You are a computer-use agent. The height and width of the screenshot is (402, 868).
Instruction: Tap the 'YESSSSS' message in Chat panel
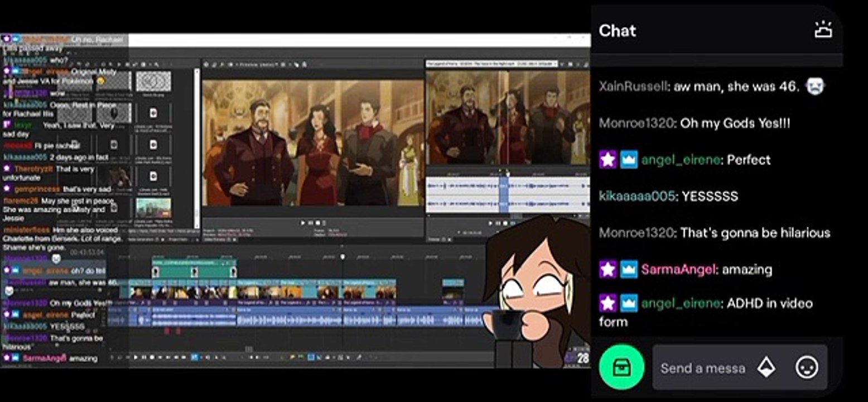click(710, 196)
